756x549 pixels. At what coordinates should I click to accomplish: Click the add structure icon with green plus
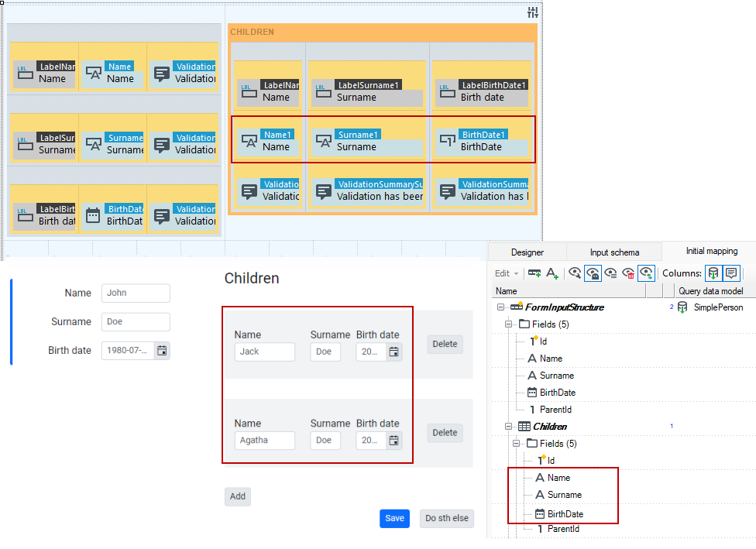coord(534,273)
